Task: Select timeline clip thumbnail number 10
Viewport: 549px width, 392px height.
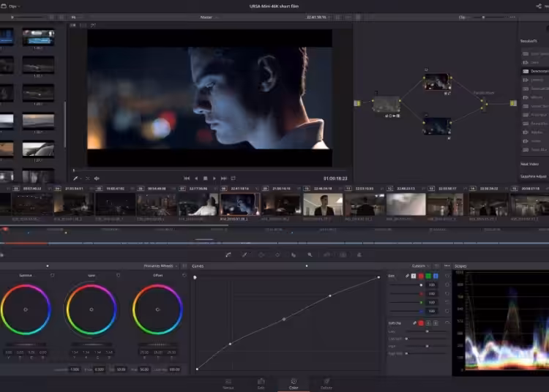Action: pos(323,204)
